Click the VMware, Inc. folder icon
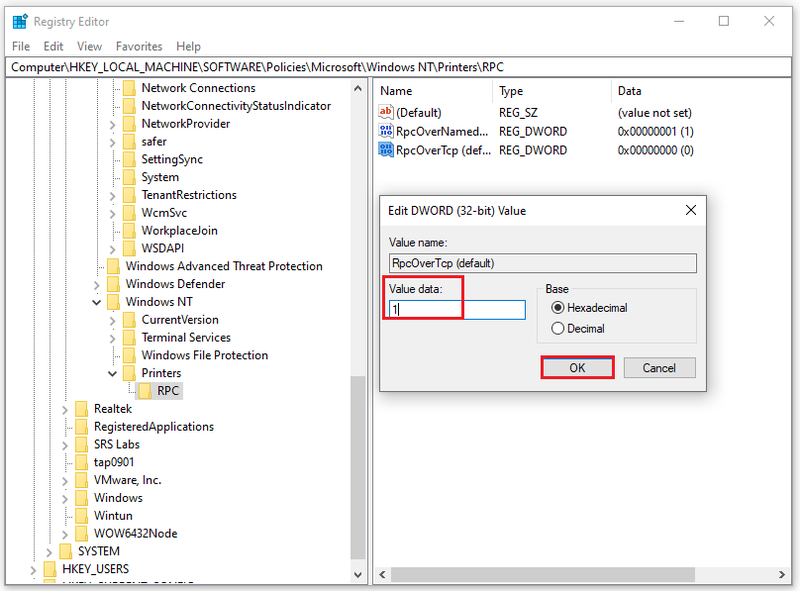800x591 pixels. [82, 480]
